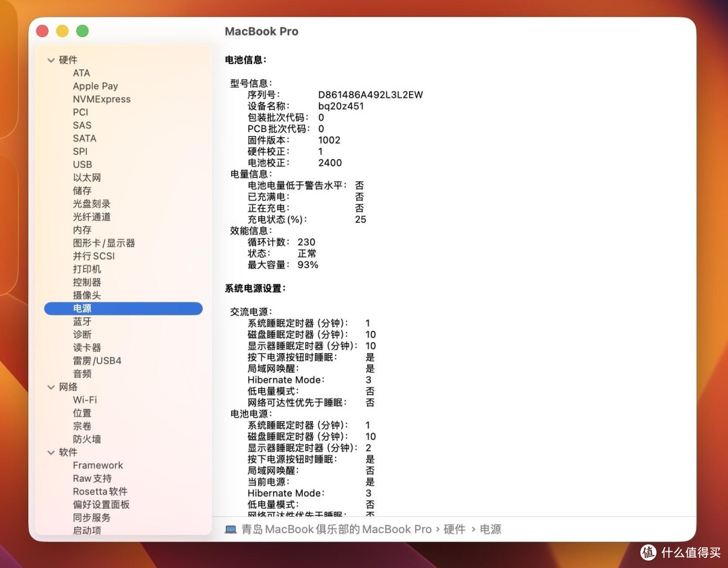
Task: Open the 蓝牙 entry
Action: tap(82, 321)
